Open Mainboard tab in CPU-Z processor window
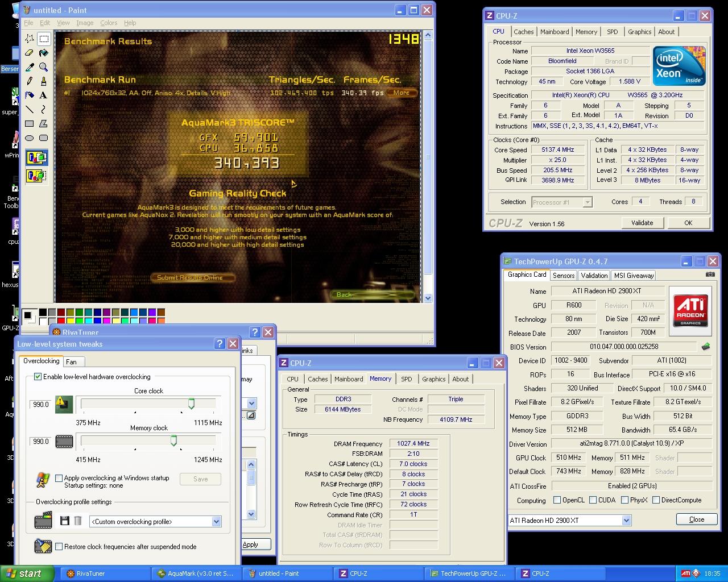The height and width of the screenshot is (582, 728). (x=555, y=32)
